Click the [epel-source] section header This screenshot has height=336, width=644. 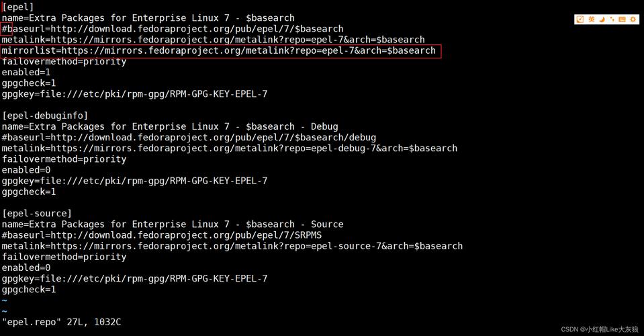coord(37,213)
